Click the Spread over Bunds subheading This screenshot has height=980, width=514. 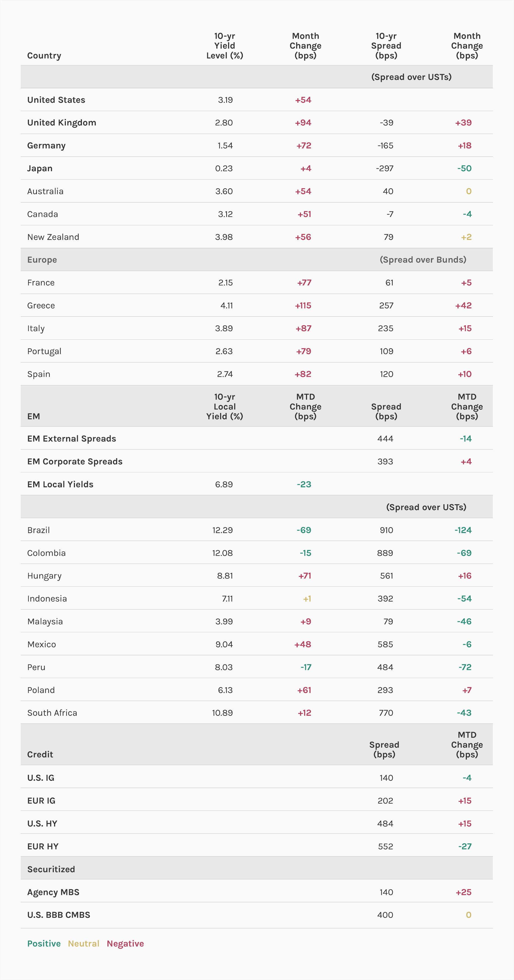coord(423,260)
